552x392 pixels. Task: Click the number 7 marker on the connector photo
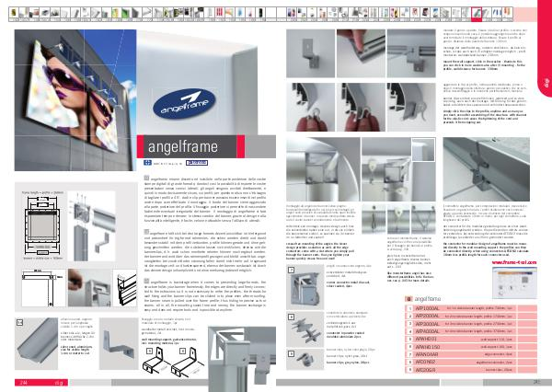pyautogui.click(x=291, y=271)
